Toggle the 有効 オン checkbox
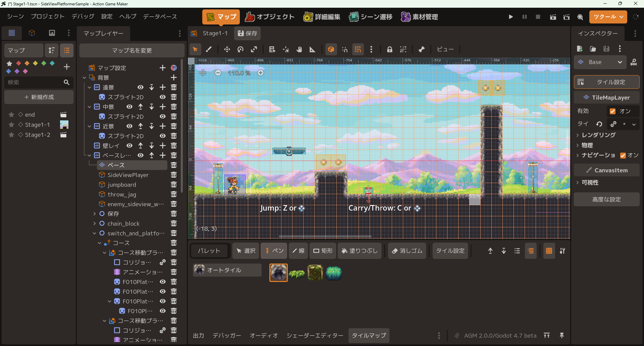The width and height of the screenshot is (644, 346). pyautogui.click(x=612, y=111)
